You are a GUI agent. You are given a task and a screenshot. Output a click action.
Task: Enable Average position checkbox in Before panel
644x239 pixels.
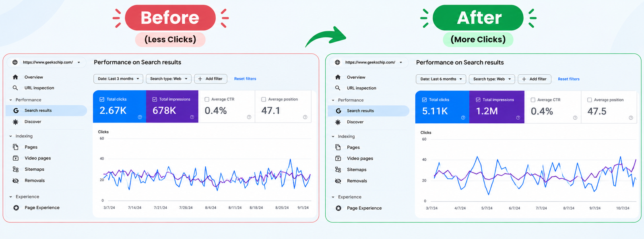point(264,99)
